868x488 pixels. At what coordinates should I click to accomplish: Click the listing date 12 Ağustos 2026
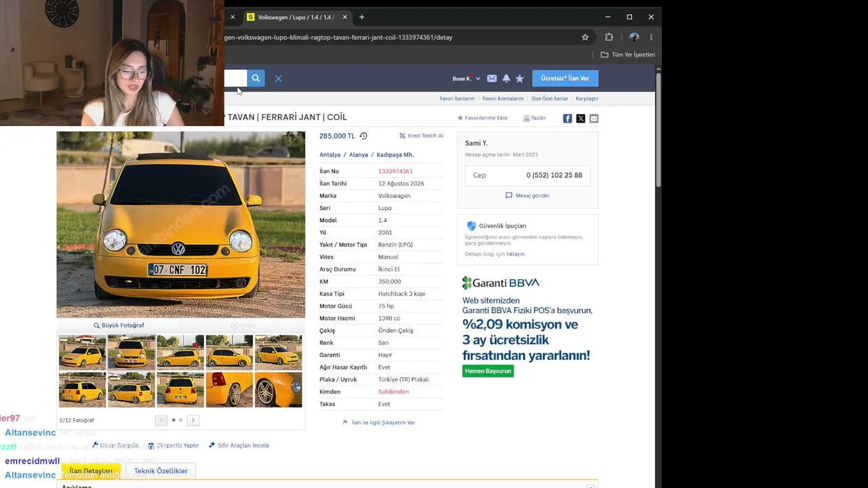[401, 184]
